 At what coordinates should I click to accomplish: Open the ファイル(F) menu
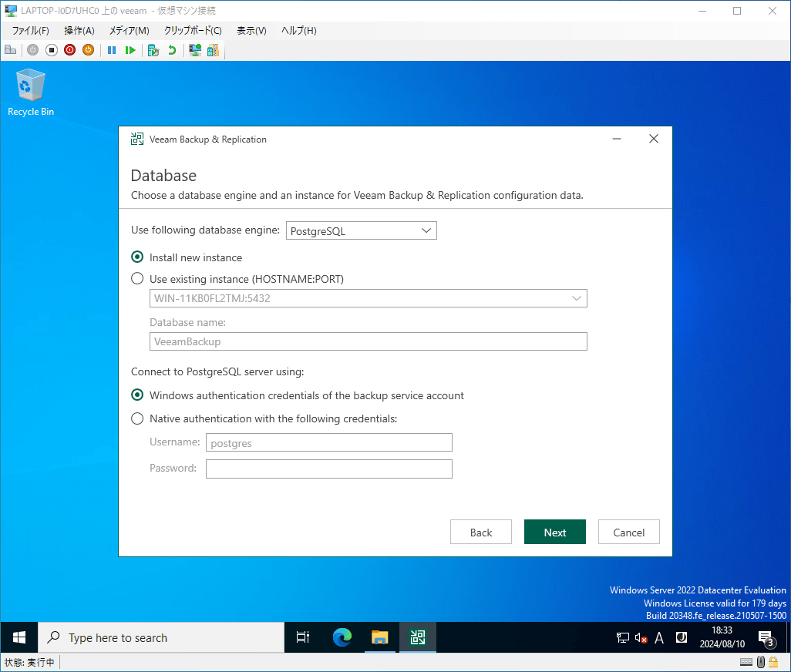[30, 31]
